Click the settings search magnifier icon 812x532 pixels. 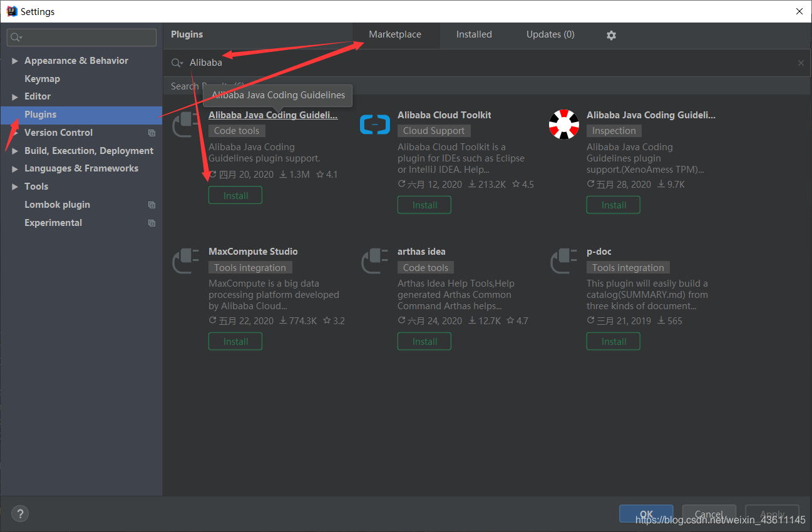16,38
